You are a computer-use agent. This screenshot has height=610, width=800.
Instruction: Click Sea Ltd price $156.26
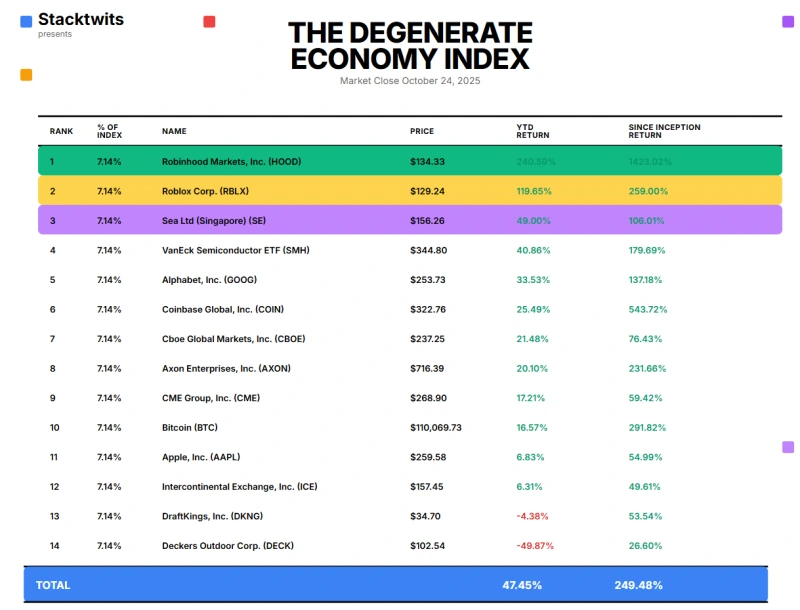[x=428, y=221]
